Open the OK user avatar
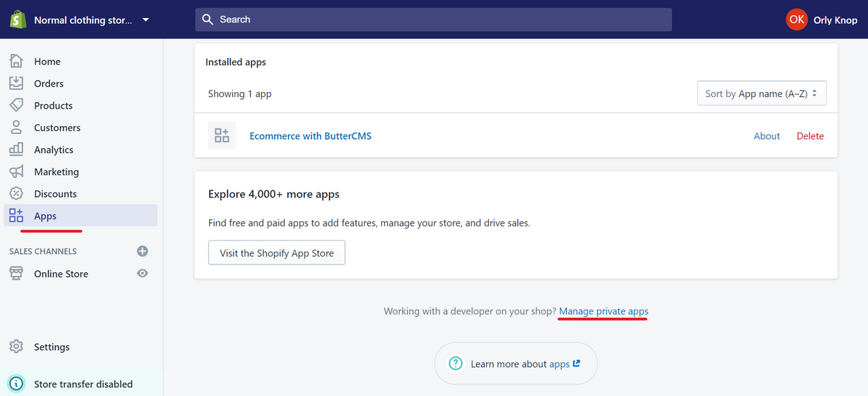Image resolution: width=868 pixels, height=396 pixels. pyautogui.click(x=796, y=20)
